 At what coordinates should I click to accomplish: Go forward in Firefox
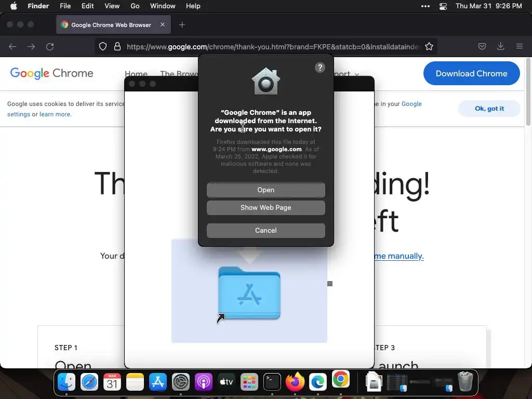tap(31, 46)
